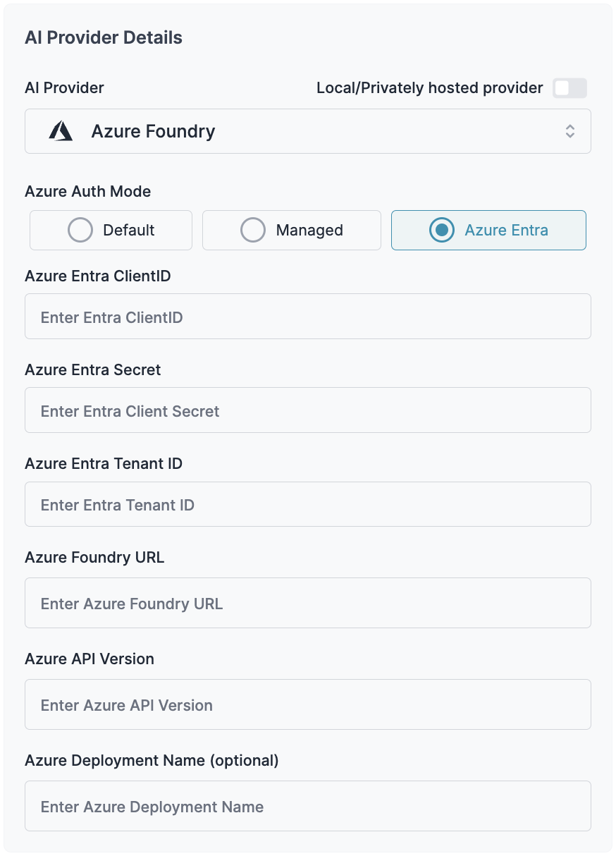The height and width of the screenshot is (856, 616).
Task: Click the Azure Entra Tenant ID field
Action: (x=307, y=504)
